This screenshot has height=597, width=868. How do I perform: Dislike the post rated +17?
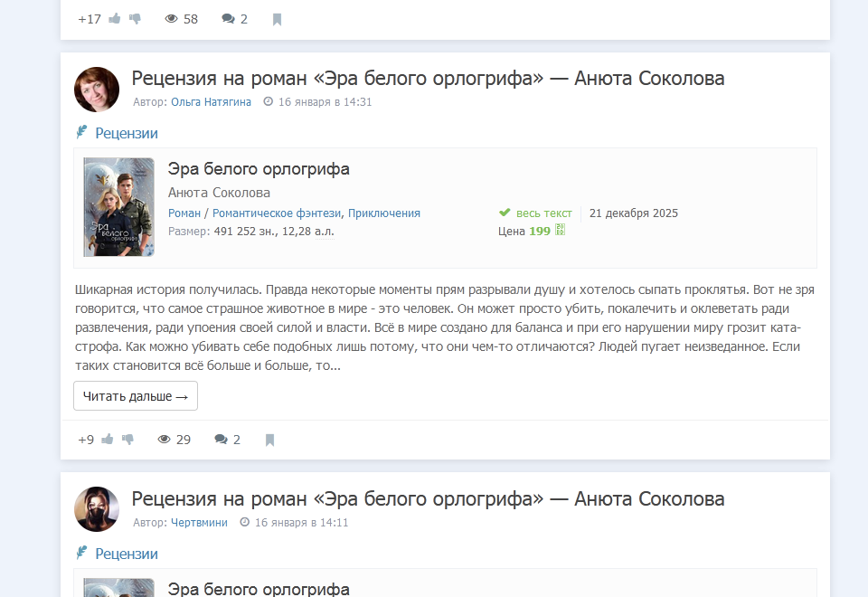coord(135,19)
